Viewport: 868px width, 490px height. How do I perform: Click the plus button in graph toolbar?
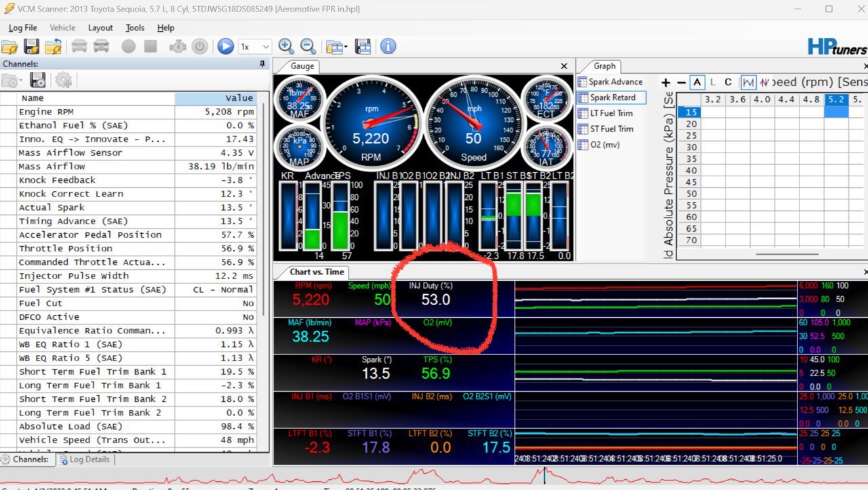click(x=666, y=82)
